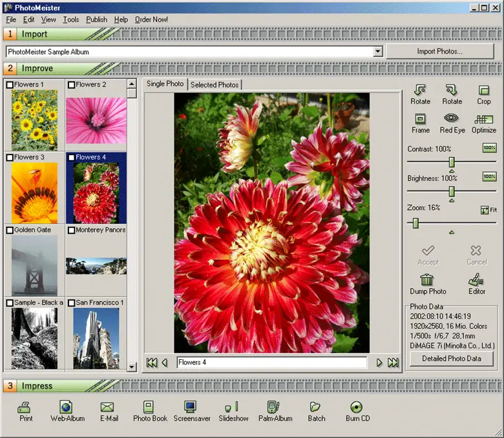Create a Web-Album
Viewport: 504px width, 438px height.
[x=67, y=407]
